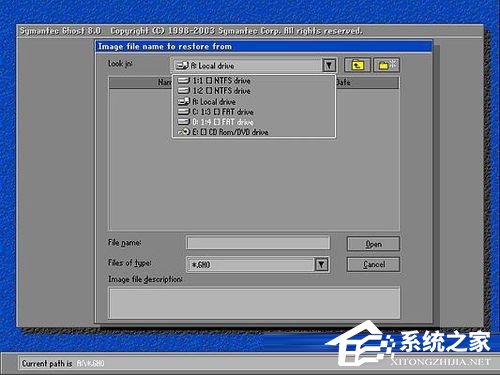This screenshot has height=375, width=500.
Task: Click the Image file description box
Action: click(254, 303)
